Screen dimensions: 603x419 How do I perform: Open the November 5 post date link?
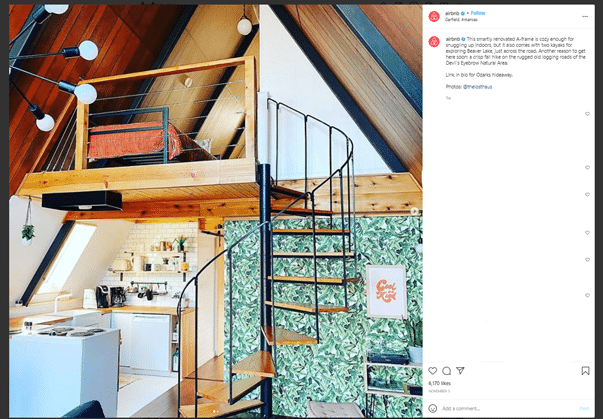(x=439, y=391)
